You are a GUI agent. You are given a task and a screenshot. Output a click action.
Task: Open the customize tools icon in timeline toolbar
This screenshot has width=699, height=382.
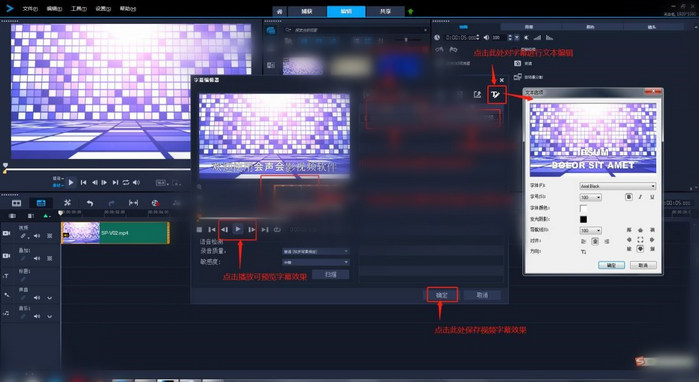pyautogui.click(x=67, y=203)
